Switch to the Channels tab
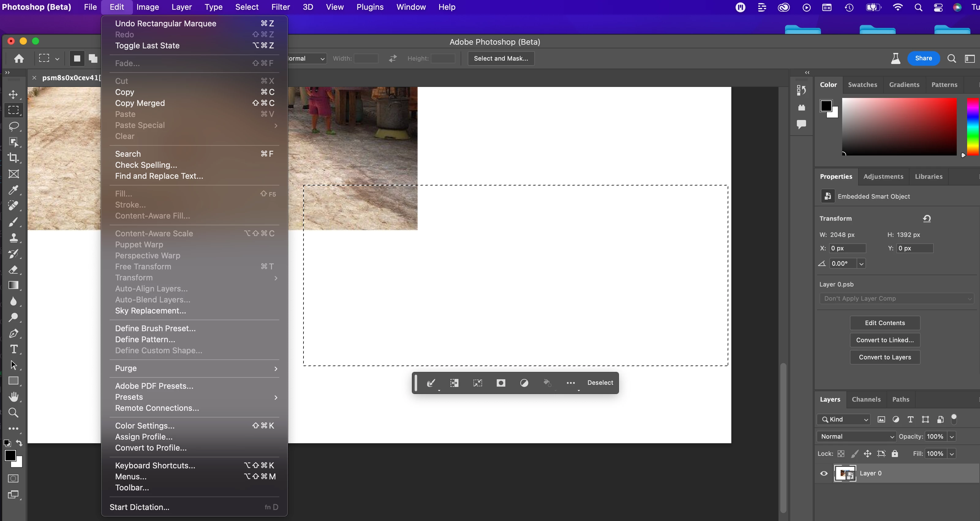 tap(866, 399)
